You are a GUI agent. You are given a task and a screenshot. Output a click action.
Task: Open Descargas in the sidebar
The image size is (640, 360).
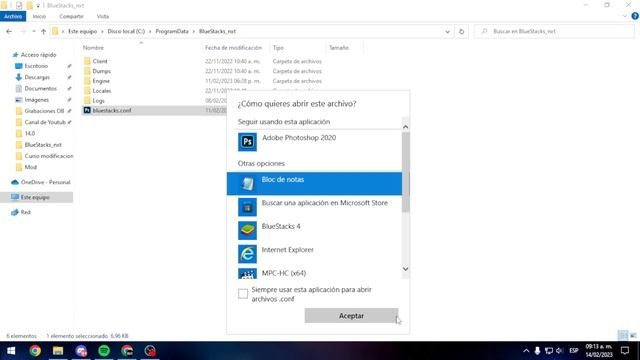(x=37, y=77)
